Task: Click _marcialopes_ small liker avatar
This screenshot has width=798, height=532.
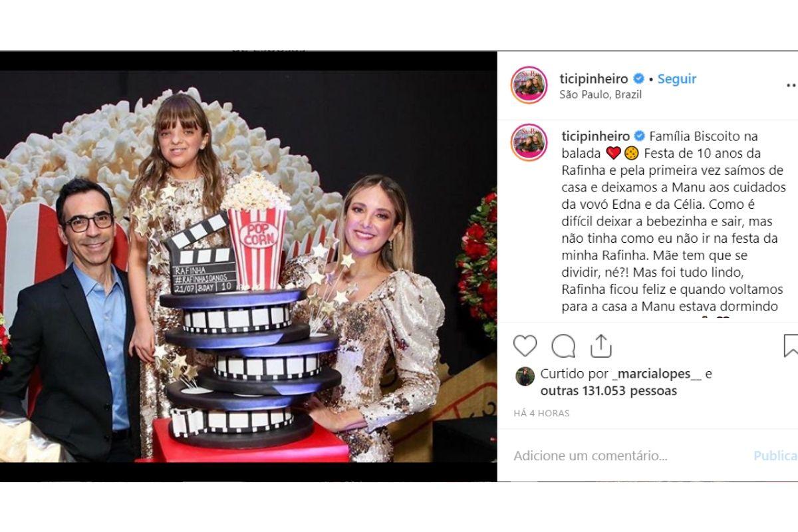Action: 525,376
